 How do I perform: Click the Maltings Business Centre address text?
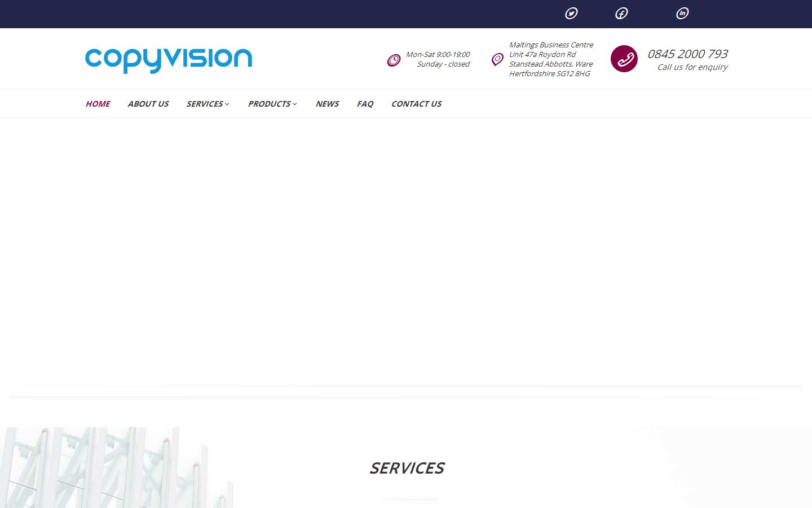[x=551, y=59]
